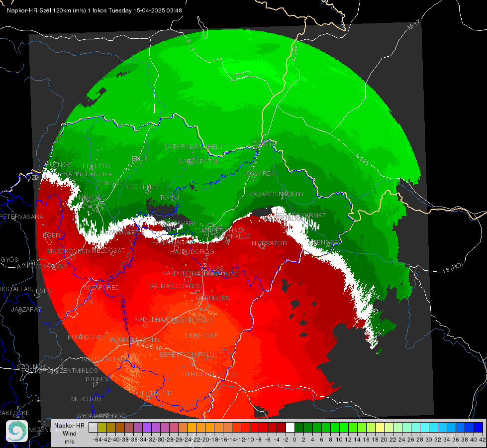The height and width of the screenshot is (448, 487).
Task: Click the 18 (RO) road label
Action: 453,268
